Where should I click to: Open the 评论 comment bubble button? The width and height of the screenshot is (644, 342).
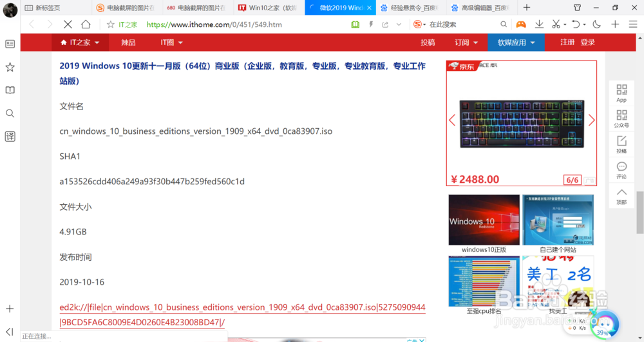(621, 171)
